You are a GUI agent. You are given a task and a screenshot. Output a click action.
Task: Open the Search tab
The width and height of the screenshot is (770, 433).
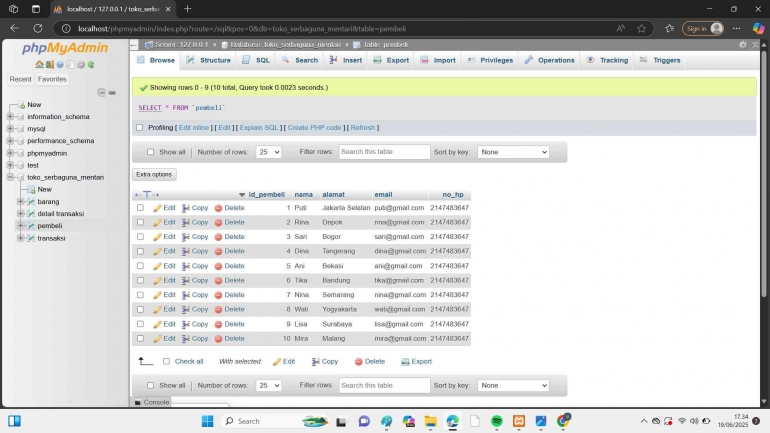300,60
